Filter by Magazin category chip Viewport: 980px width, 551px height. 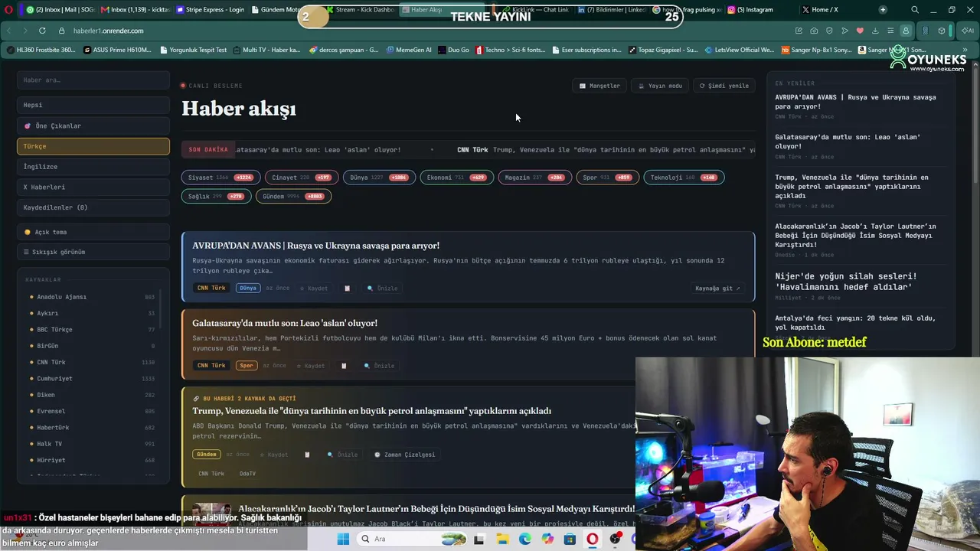coord(534,178)
